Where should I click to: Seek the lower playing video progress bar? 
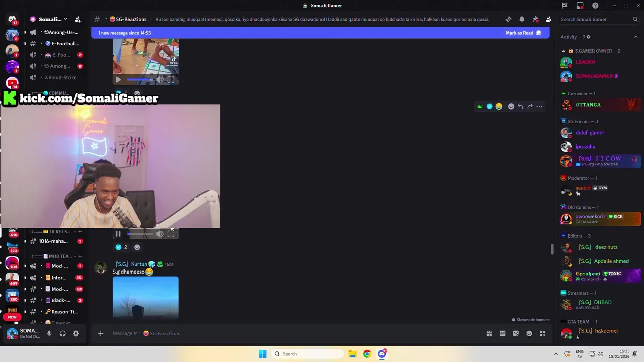coord(140,234)
